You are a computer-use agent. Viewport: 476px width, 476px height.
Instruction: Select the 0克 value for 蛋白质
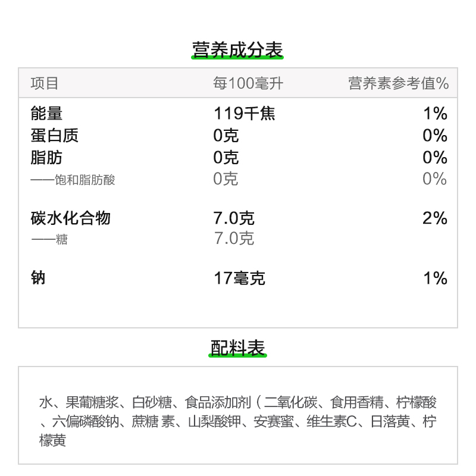click(226, 136)
